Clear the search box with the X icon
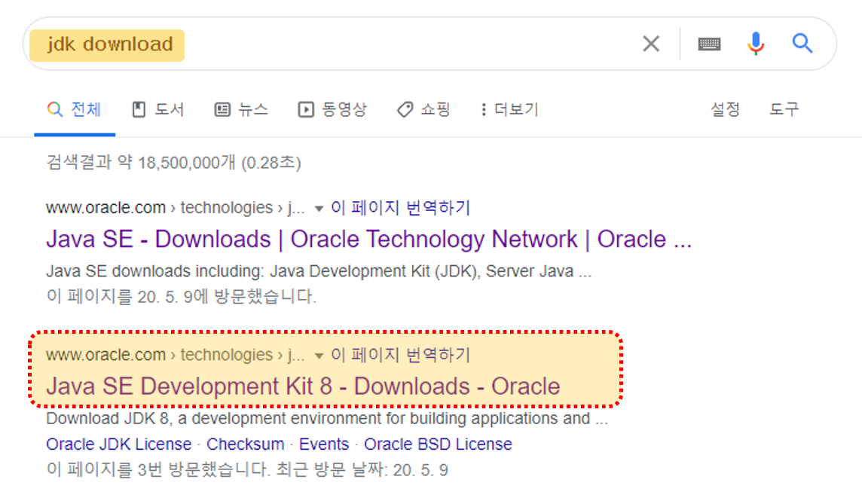This screenshot has height=504, width=862. pos(651,44)
